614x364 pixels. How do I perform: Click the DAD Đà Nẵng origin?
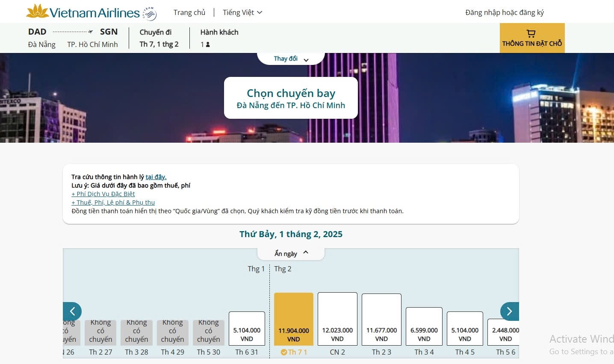(x=42, y=38)
